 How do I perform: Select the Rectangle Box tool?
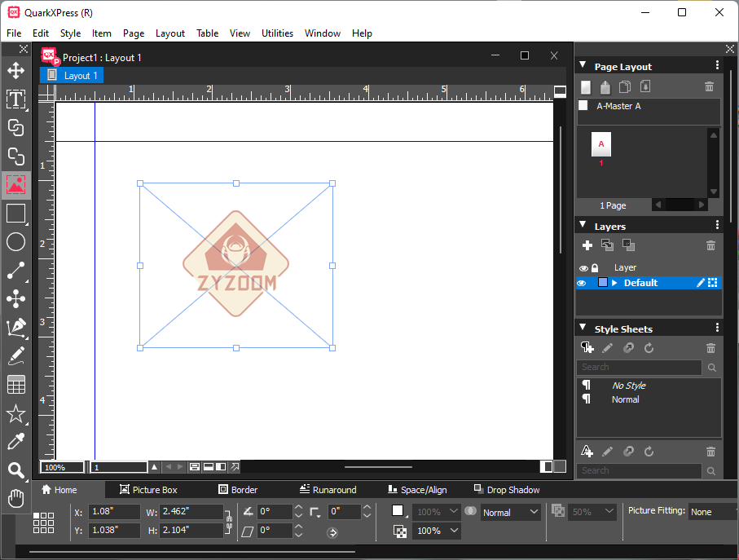coord(16,214)
